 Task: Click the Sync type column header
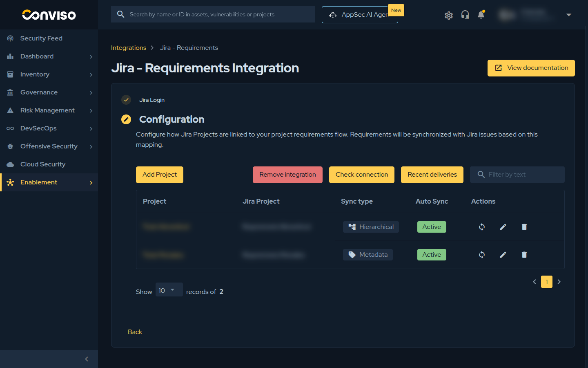pyautogui.click(x=357, y=201)
